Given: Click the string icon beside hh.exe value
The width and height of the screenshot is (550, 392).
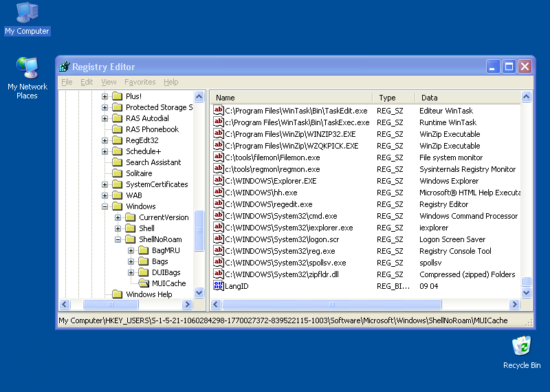Looking at the screenshot, I should click(x=218, y=193).
